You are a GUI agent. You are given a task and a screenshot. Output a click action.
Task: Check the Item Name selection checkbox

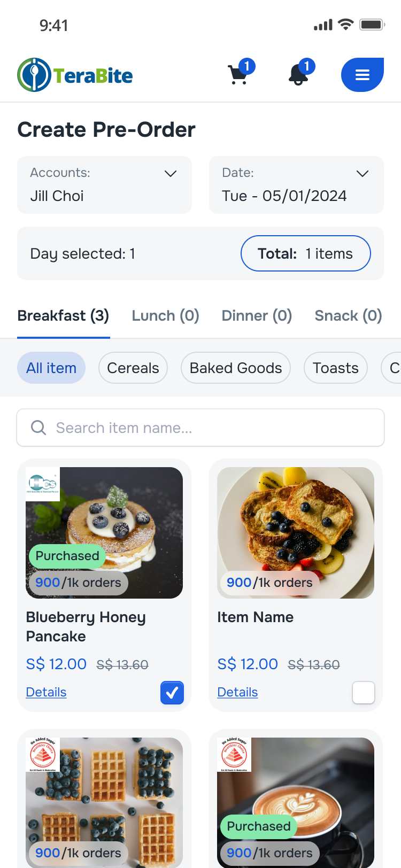click(x=364, y=693)
